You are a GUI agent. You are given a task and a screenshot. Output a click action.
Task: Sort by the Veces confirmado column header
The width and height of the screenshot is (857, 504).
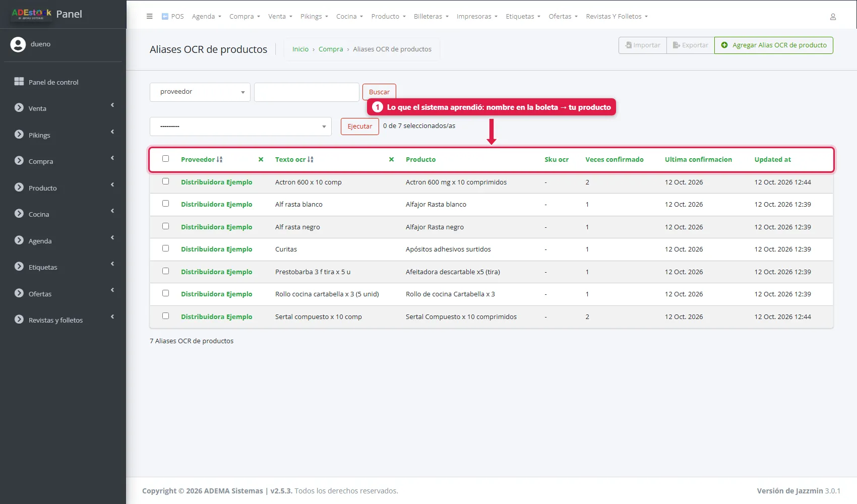(615, 159)
